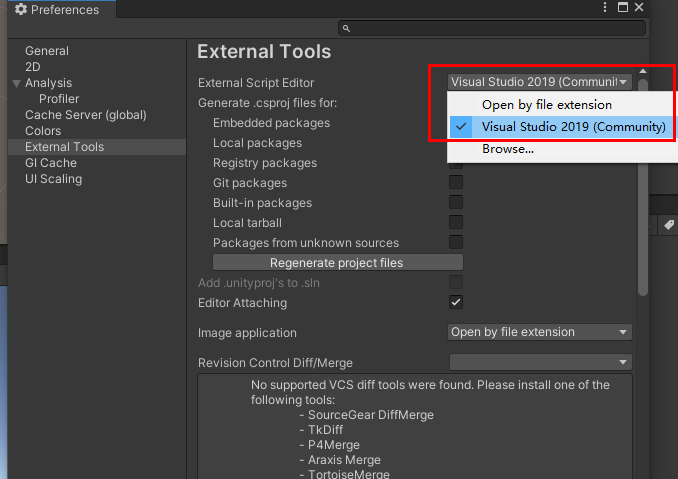Screen dimensions: 678x479
Task: Click Packages from unknown sources label
Action: (306, 243)
